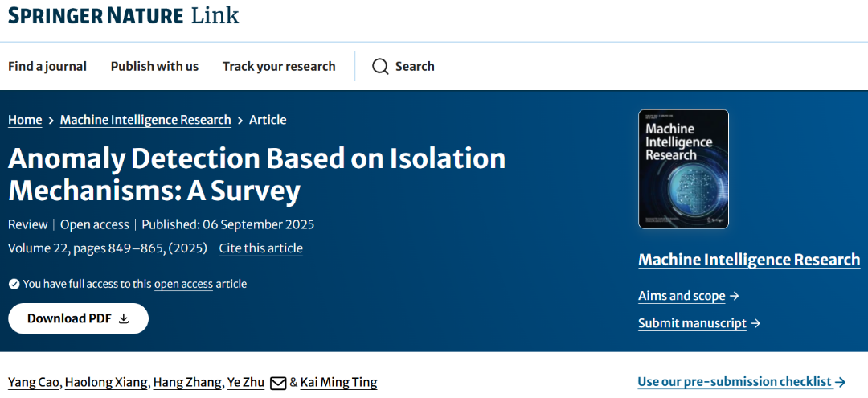
Task: Open the Find a journal menu
Action: point(47,67)
